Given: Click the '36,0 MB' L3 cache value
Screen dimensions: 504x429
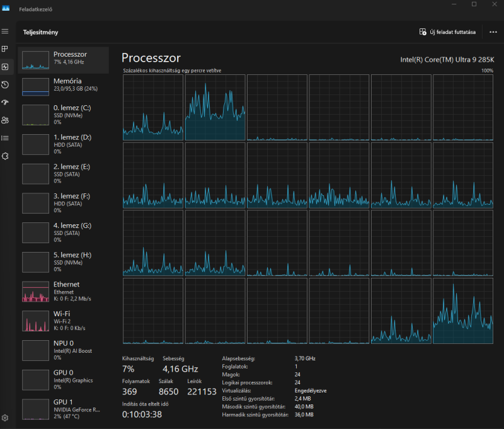Looking at the screenshot, I should pyautogui.click(x=304, y=415).
